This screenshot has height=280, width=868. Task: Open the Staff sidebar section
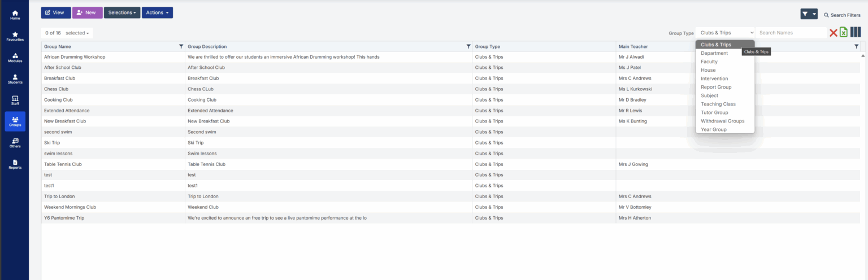point(15,100)
